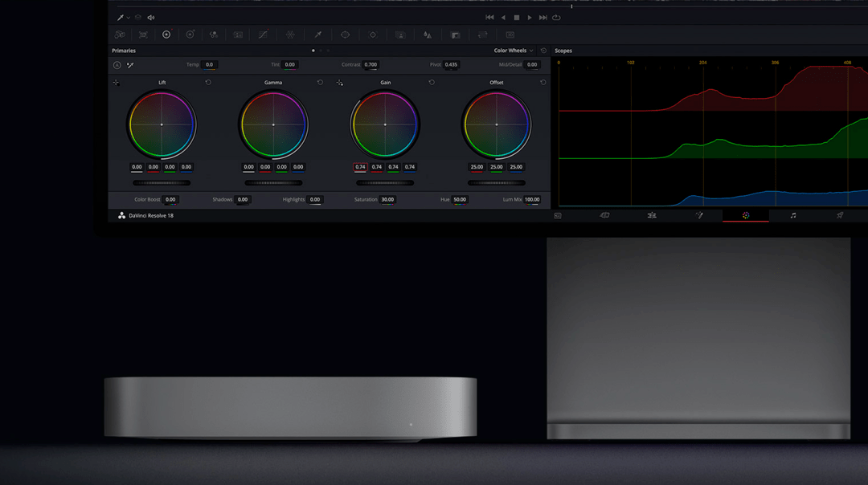Play the clip forward
This screenshot has height=485, width=868.
pyautogui.click(x=530, y=18)
